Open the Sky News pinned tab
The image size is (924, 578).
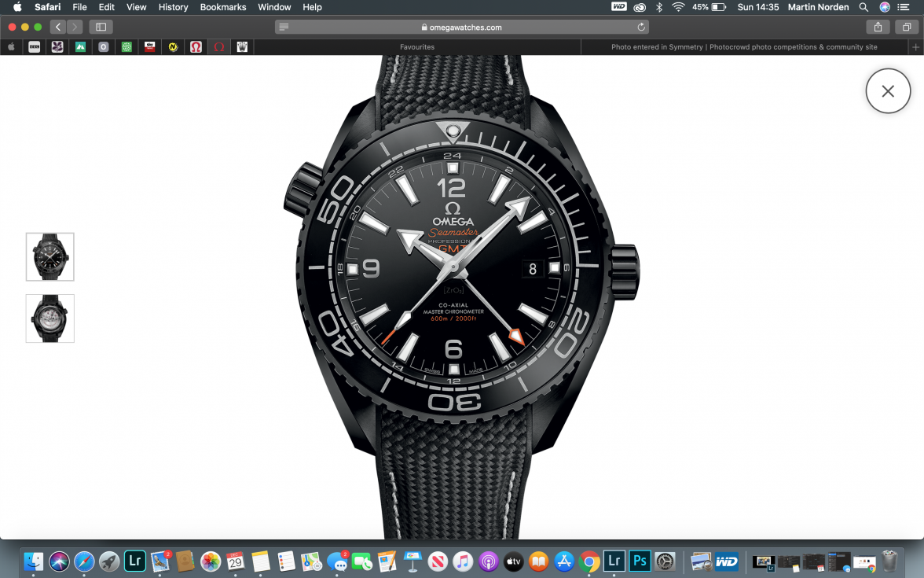click(149, 47)
